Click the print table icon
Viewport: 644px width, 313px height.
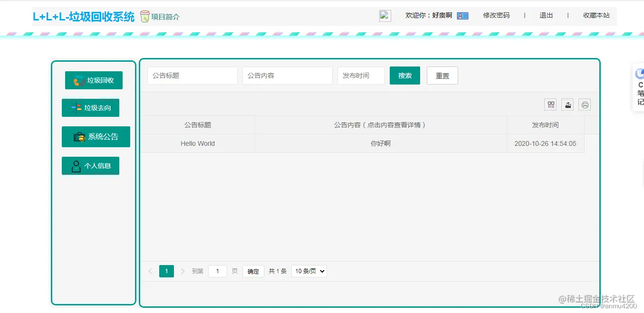(585, 104)
